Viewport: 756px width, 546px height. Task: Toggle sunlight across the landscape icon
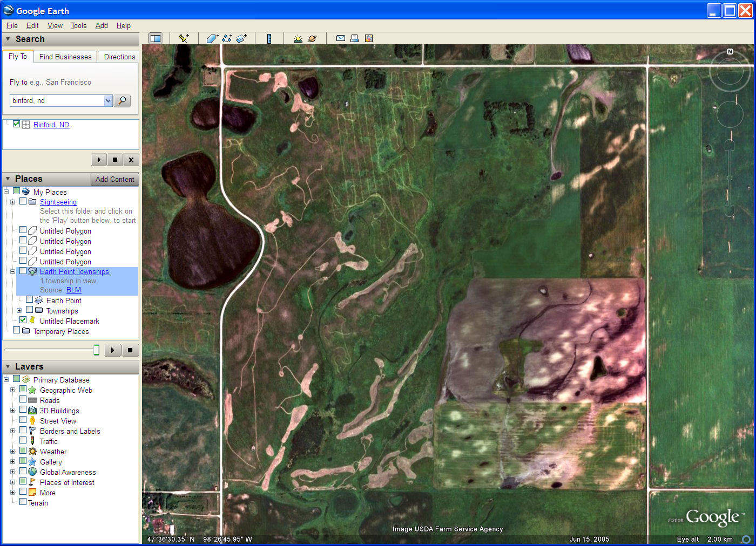pos(298,38)
